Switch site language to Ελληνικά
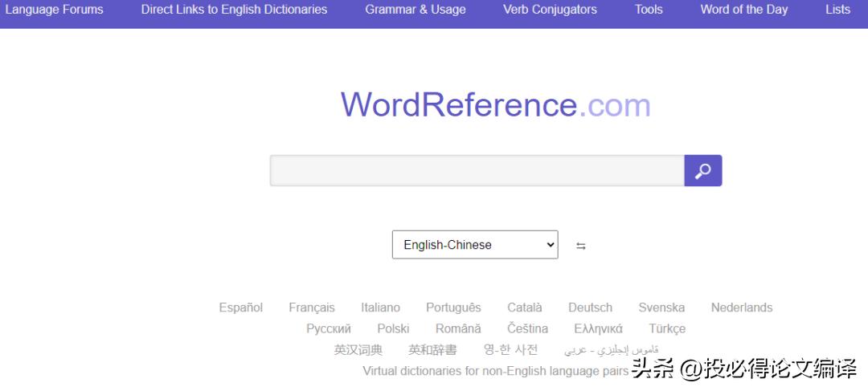The image size is (868, 391). [599, 329]
